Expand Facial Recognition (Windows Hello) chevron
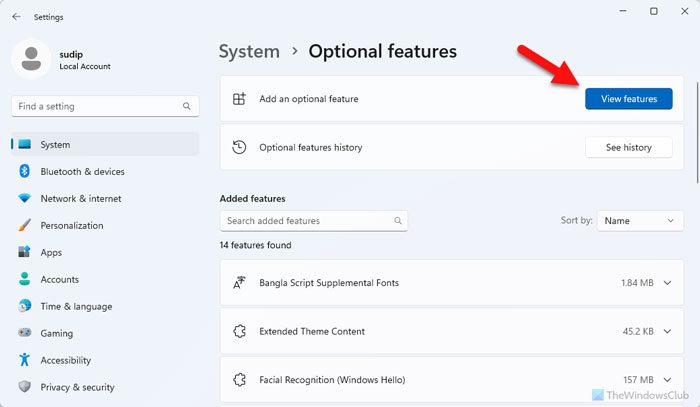This screenshot has width=700, height=407. coord(667,380)
